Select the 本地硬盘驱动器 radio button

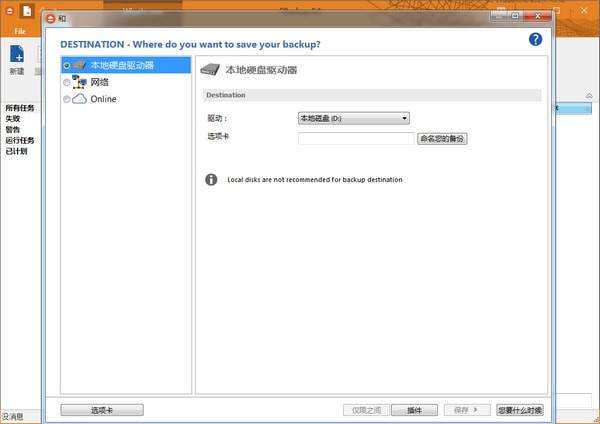(x=67, y=65)
